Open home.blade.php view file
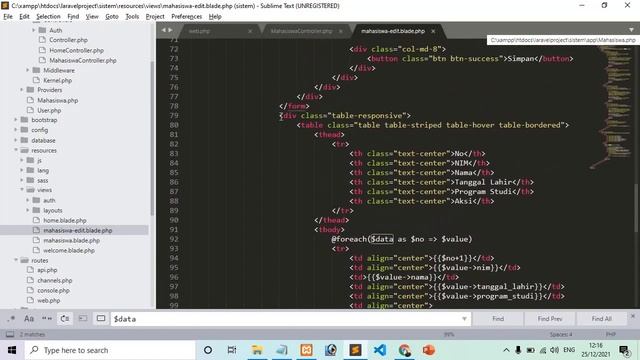This screenshot has width=640, height=360. point(64,220)
